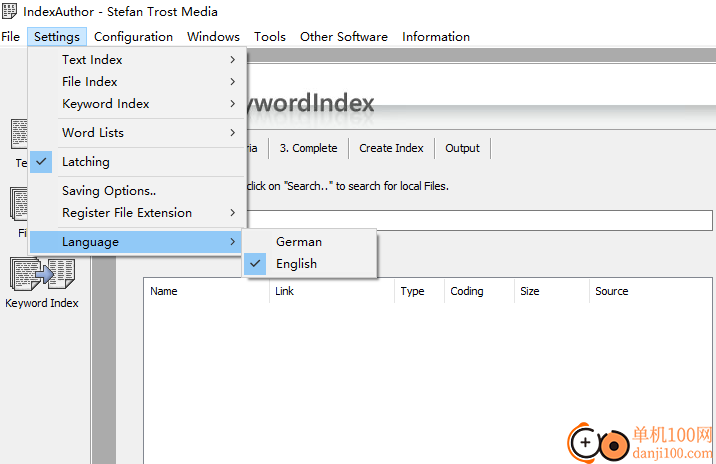Open Saving Options dialog
The image size is (716, 464).
[137, 191]
